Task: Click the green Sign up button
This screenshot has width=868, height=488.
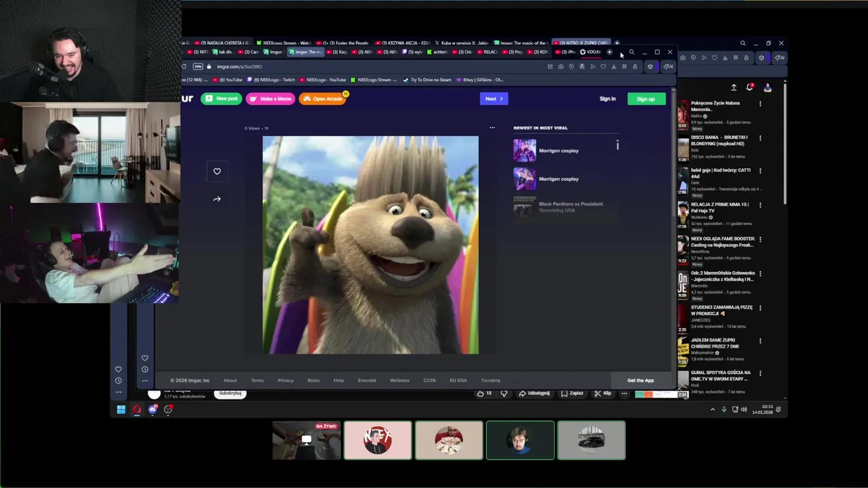Action: (646, 99)
